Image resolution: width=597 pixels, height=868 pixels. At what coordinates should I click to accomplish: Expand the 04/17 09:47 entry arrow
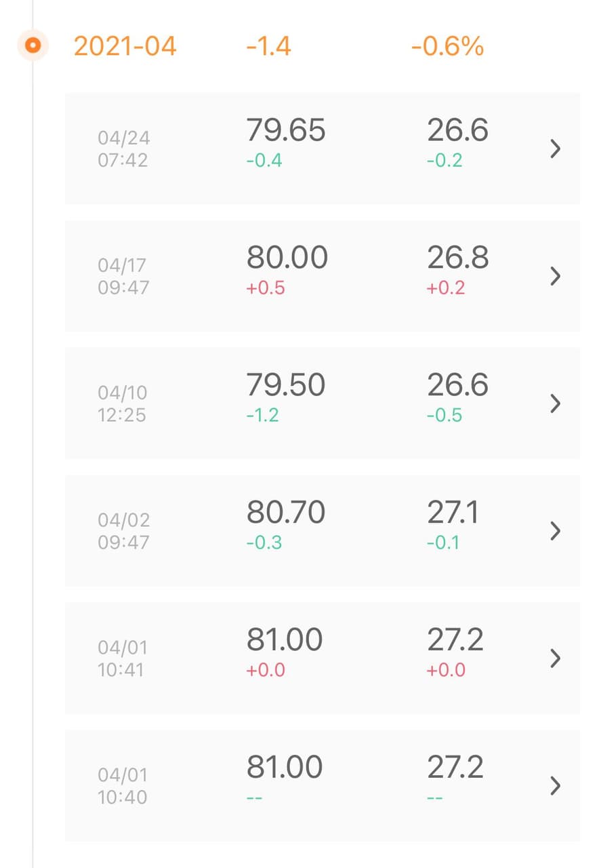coord(555,276)
